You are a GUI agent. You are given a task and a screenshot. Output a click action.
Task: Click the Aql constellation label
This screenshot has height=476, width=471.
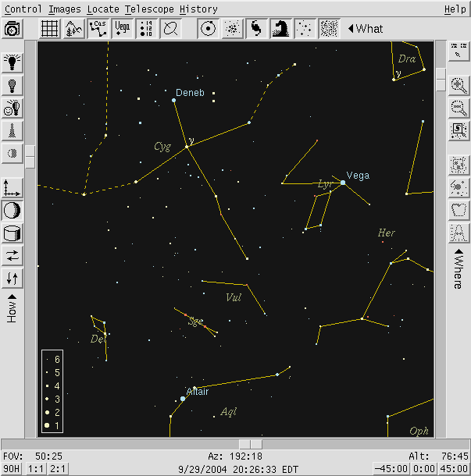[229, 412]
